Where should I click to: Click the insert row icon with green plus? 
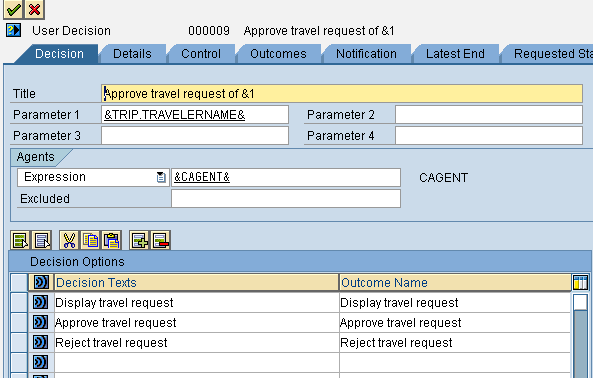tap(140, 240)
